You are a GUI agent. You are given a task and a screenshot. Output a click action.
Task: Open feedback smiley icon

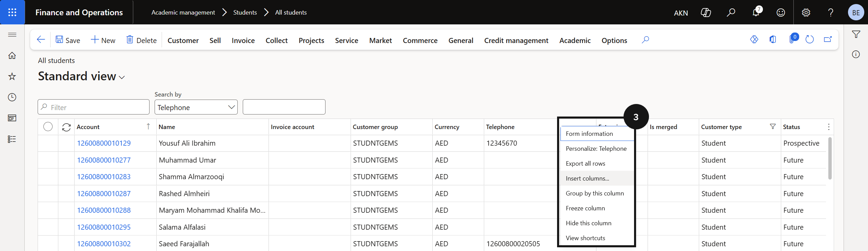click(x=781, y=13)
